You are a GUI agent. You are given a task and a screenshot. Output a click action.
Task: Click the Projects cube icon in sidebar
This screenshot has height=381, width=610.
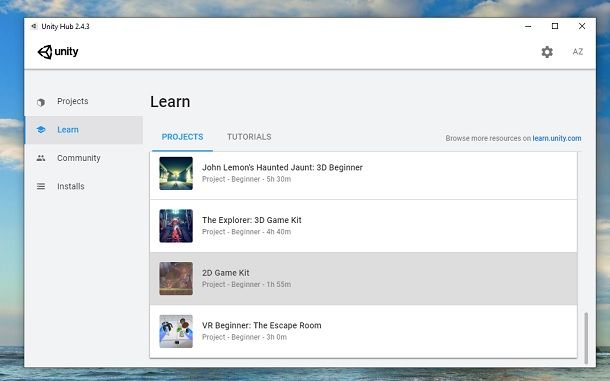pyautogui.click(x=41, y=102)
